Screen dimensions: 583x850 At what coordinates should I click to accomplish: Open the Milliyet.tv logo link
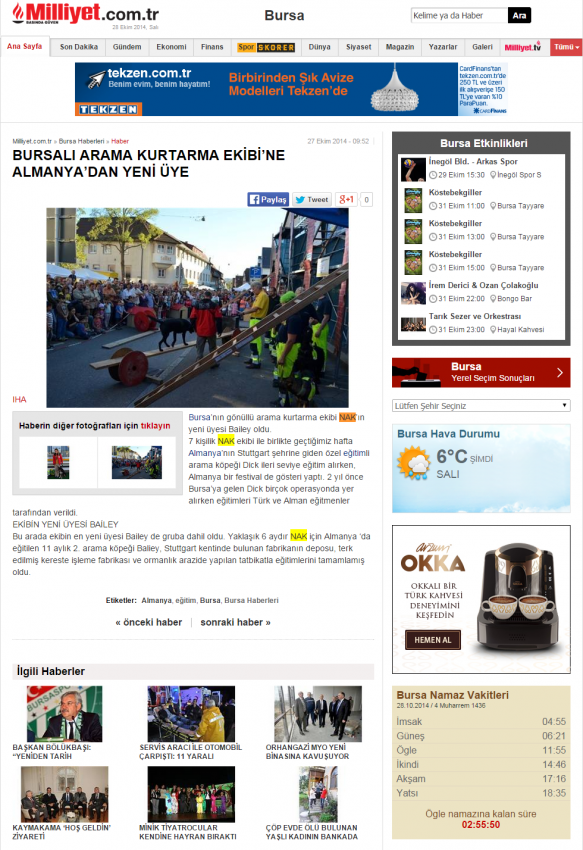523,47
